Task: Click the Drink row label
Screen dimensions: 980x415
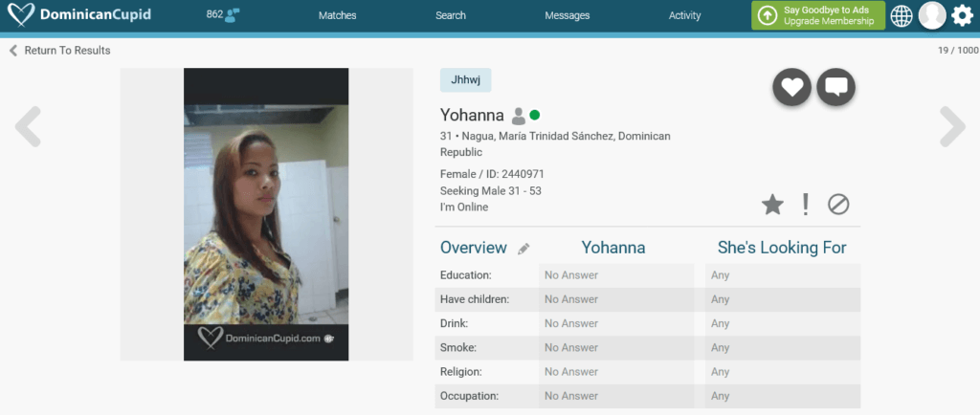Action: pos(454,323)
